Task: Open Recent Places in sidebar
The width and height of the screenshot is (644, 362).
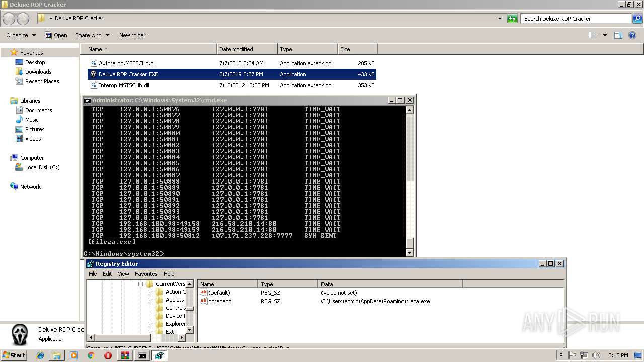Action: (x=37, y=81)
